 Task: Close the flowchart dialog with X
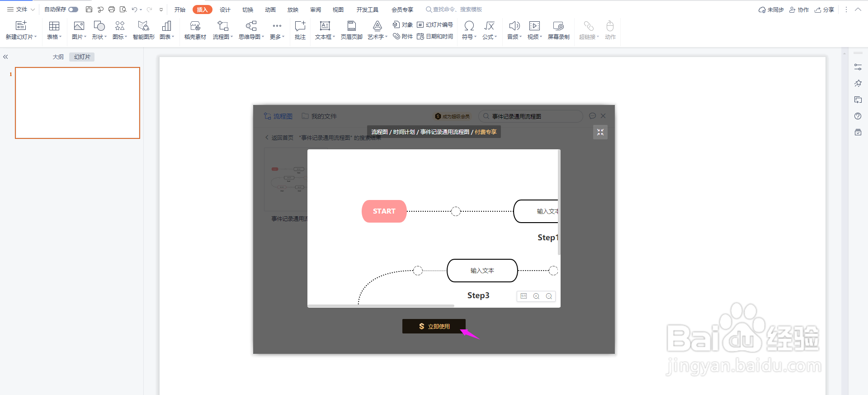[x=603, y=116]
